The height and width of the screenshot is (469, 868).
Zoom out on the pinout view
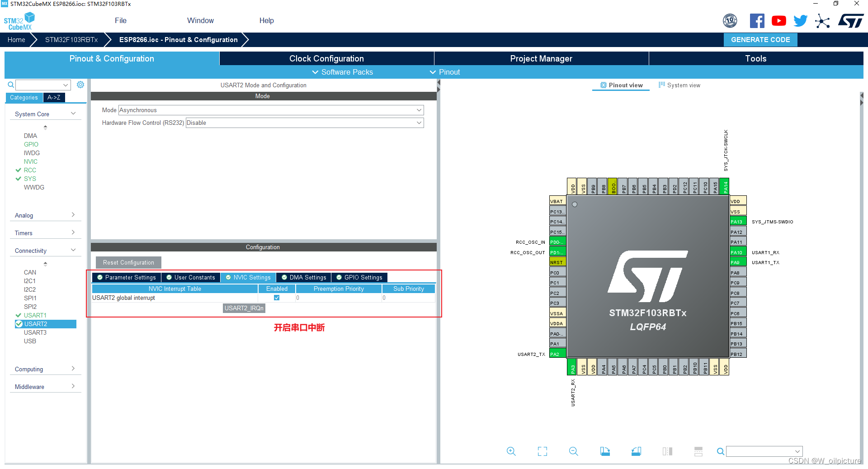(x=574, y=451)
